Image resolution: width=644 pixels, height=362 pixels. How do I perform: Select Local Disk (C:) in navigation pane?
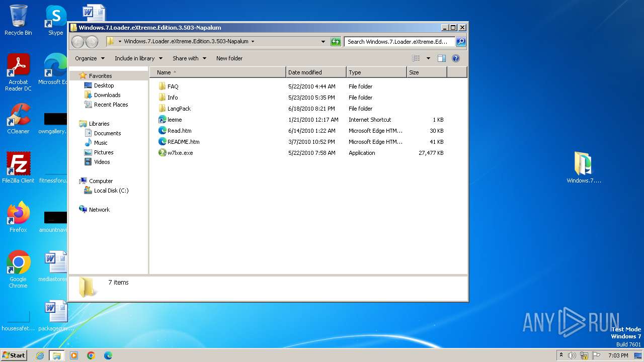pyautogui.click(x=111, y=191)
